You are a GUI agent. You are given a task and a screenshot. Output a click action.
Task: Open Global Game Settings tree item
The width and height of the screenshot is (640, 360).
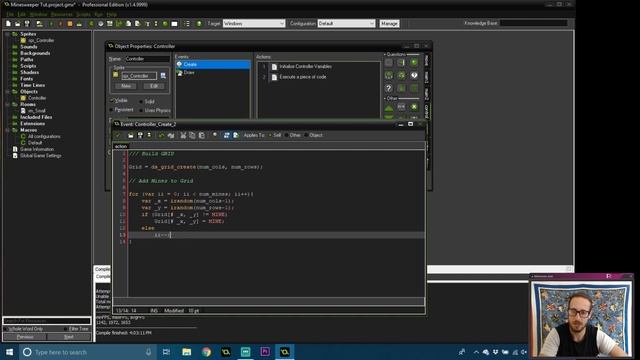click(x=40, y=156)
